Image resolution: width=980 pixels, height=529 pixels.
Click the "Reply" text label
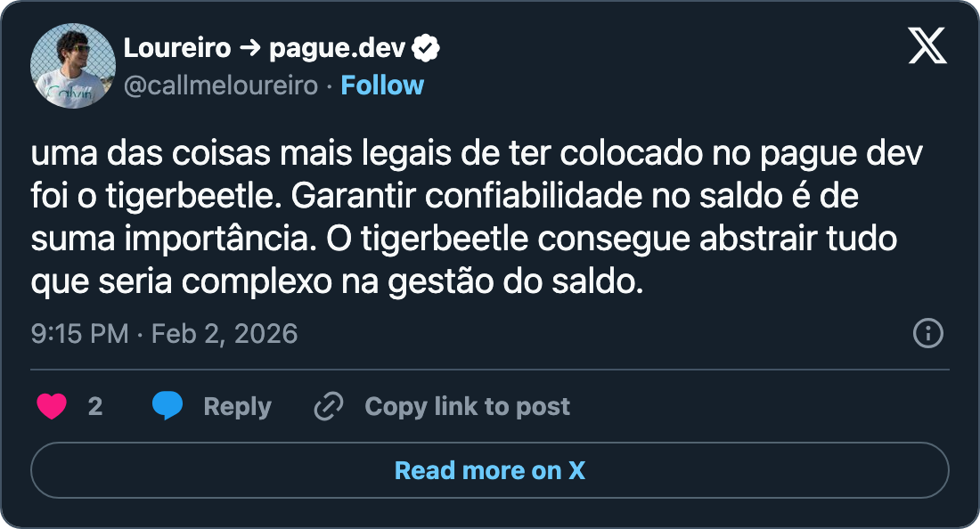tap(237, 406)
